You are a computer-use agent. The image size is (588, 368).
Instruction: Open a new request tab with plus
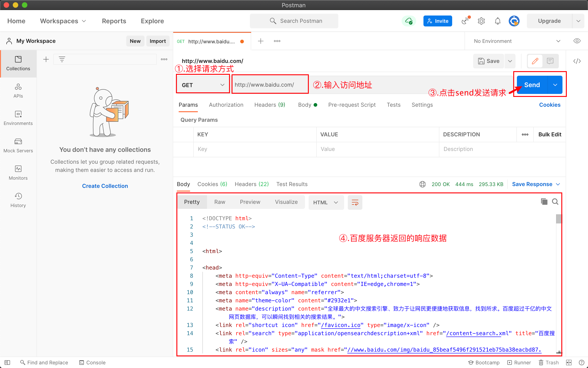click(x=260, y=41)
